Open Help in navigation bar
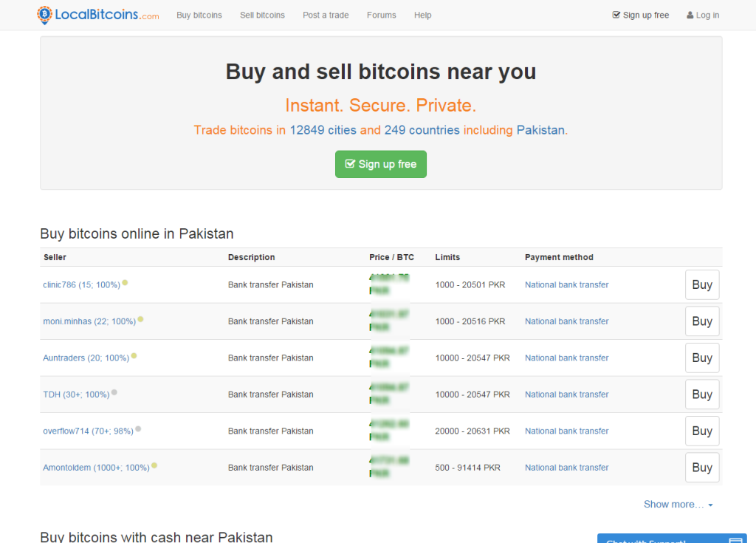756x543 pixels. click(x=423, y=15)
